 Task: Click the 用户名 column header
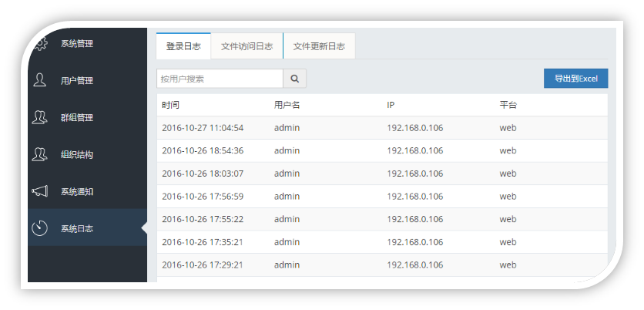(287, 105)
